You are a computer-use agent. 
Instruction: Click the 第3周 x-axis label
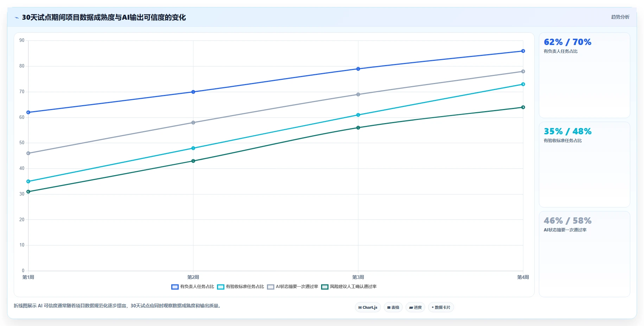(x=358, y=277)
